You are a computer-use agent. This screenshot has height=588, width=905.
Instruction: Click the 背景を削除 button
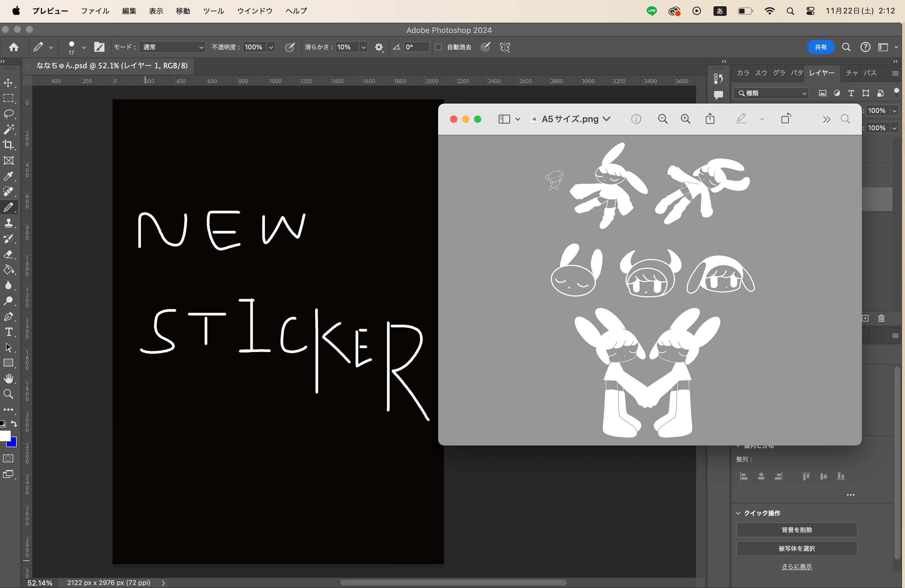796,530
